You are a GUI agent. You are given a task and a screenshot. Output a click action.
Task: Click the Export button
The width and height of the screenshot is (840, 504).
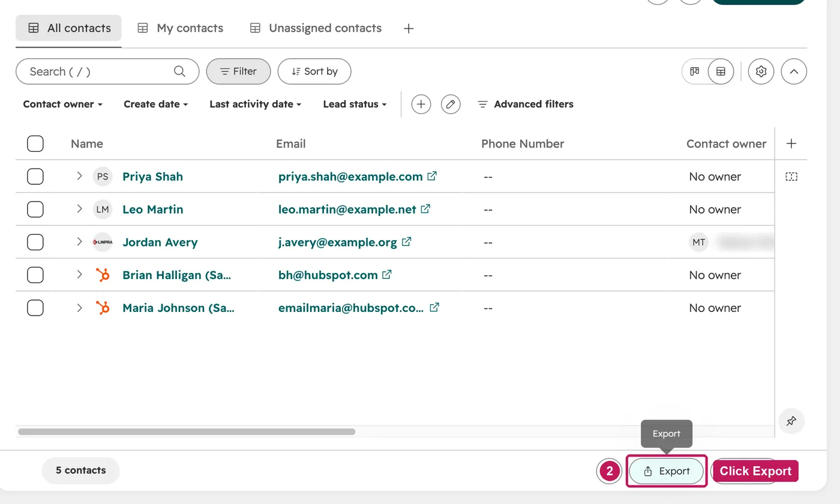click(x=666, y=471)
